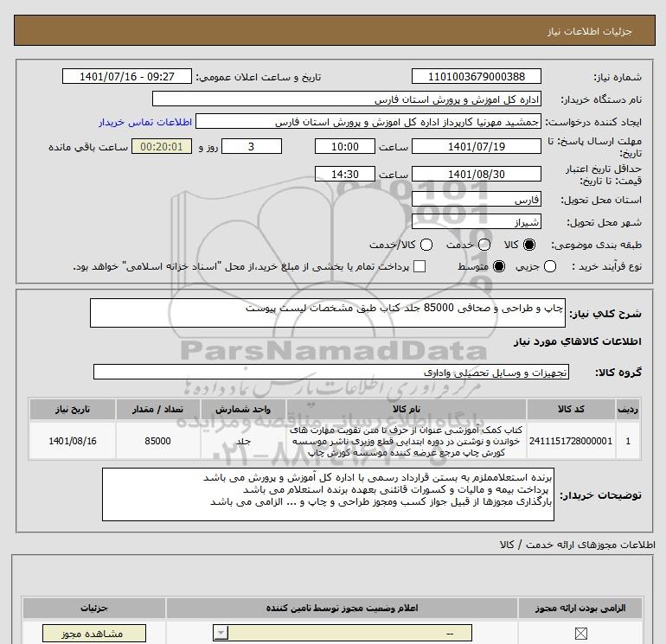Screen dimensions: 666x644
Task: Click the نام کالا column header
Action: point(407,409)
